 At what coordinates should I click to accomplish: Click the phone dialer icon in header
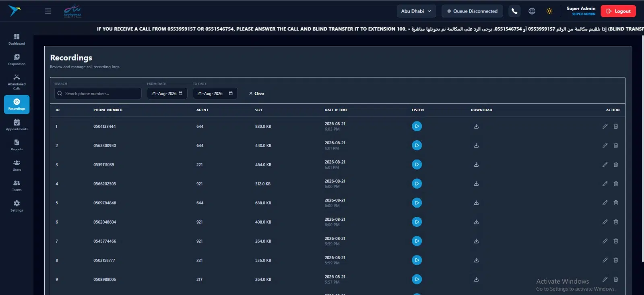pos(514,11)
